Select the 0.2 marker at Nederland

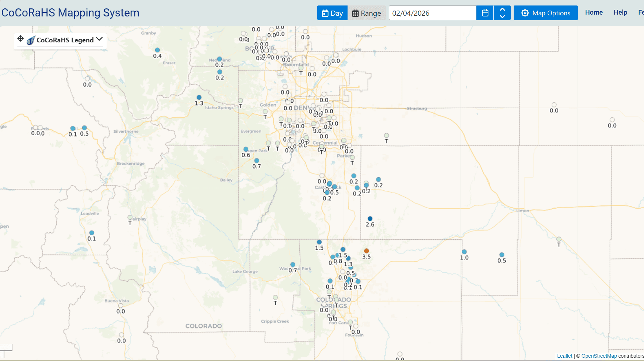point(219,59)
